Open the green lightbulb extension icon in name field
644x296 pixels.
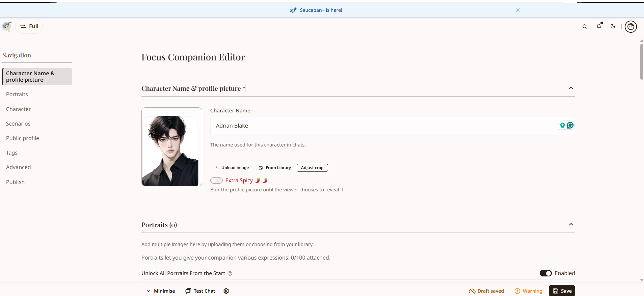562,126
